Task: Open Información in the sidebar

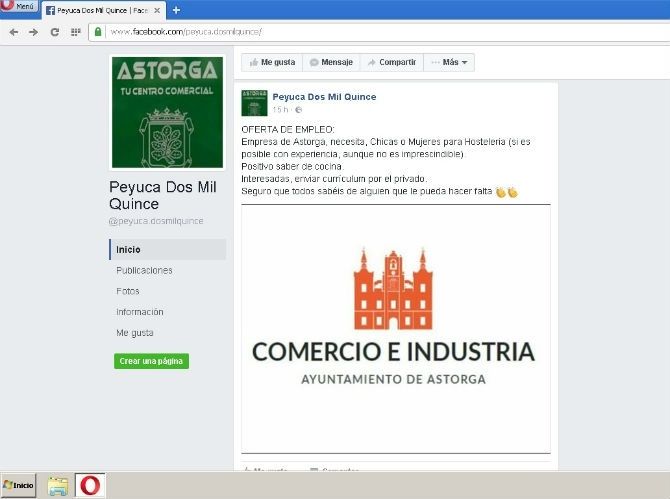Action: (x=140, y=312)
